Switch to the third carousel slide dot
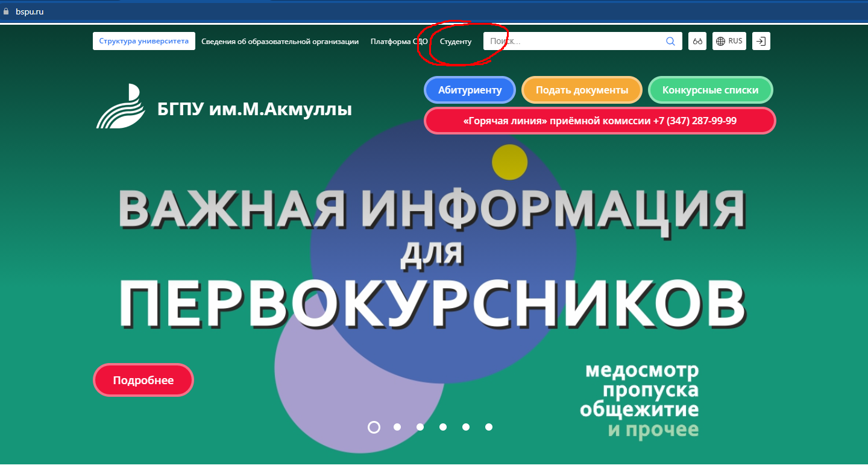 click(x=420, y=427)
